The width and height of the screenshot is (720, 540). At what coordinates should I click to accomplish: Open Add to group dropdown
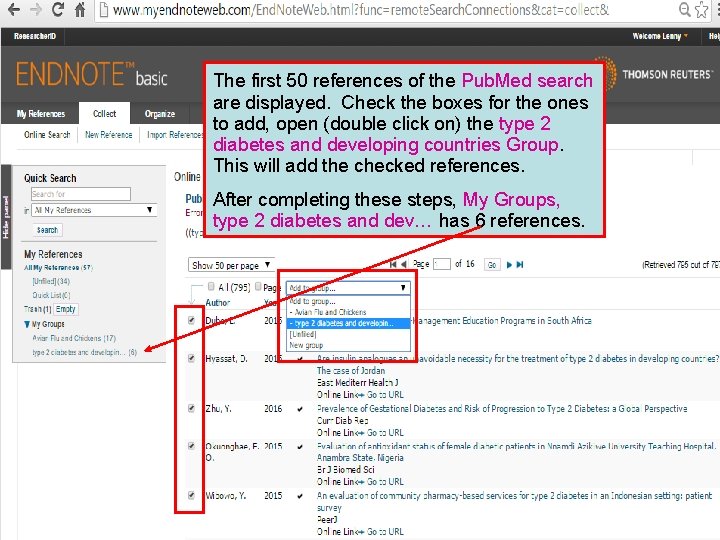(348, 288)
